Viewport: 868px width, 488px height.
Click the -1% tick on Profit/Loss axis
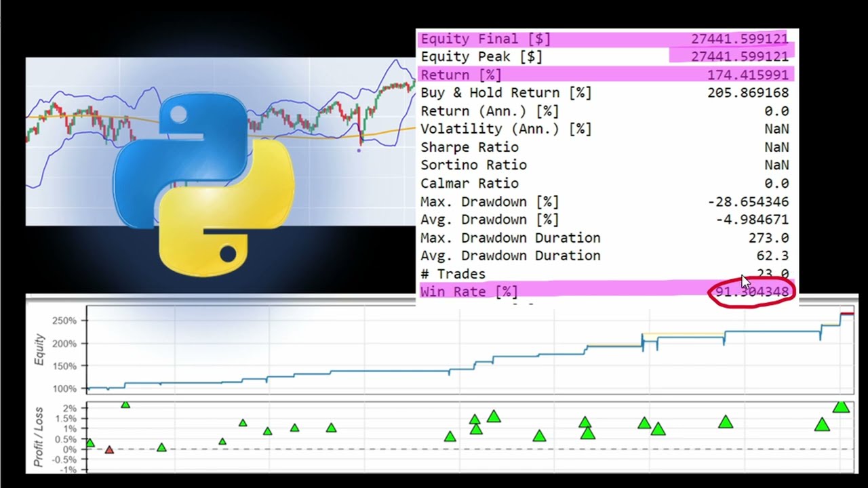[x=68, y=470]
